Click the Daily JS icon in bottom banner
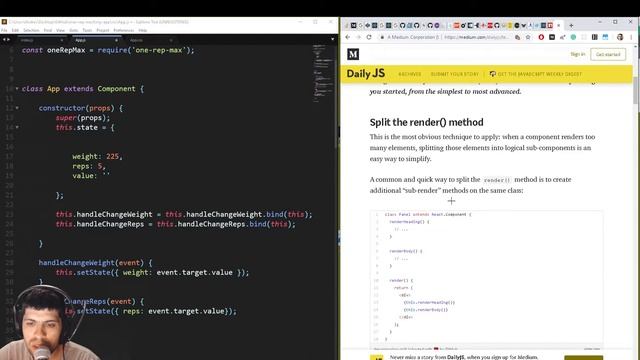 point(376,357)
